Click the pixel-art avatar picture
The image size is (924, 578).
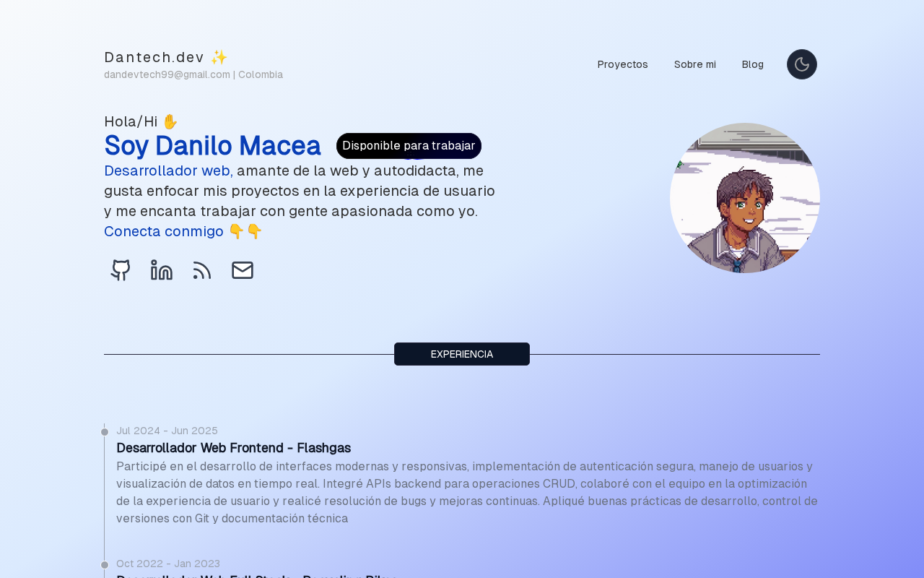(745, 198)
